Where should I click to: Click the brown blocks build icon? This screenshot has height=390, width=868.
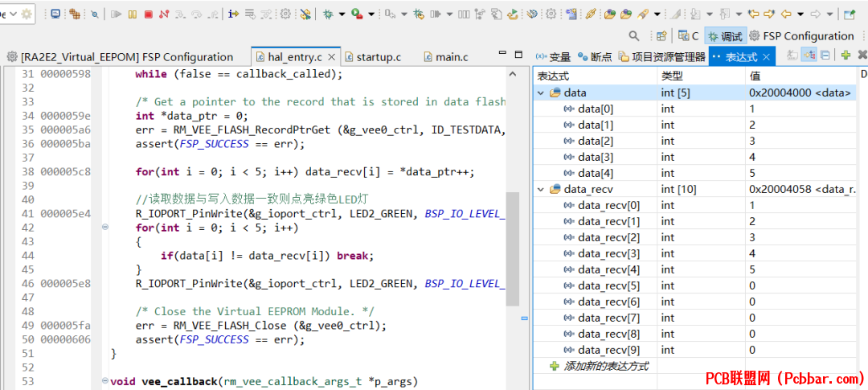click(x=75, y=14)
